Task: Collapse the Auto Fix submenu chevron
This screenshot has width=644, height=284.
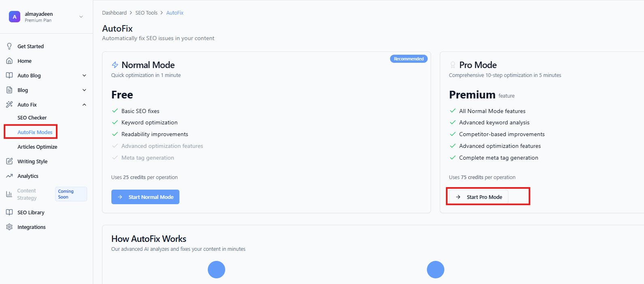Action: (x=84, y=105)
